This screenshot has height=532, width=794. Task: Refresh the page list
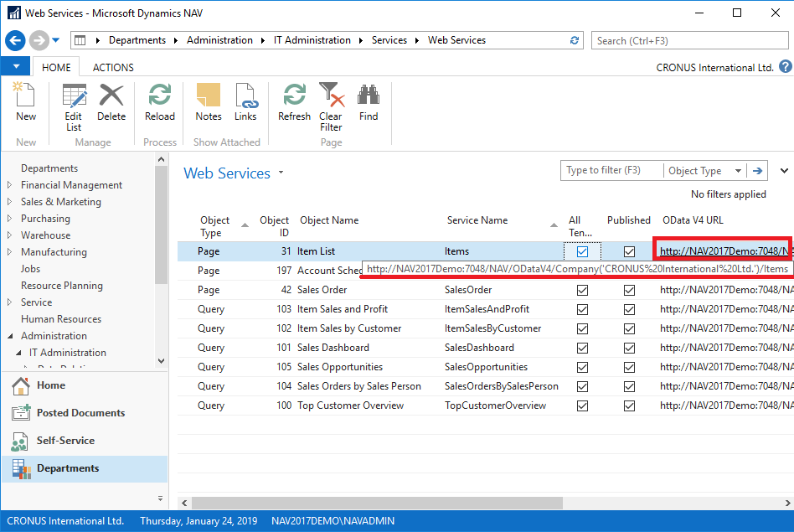(x=294, y=102)
